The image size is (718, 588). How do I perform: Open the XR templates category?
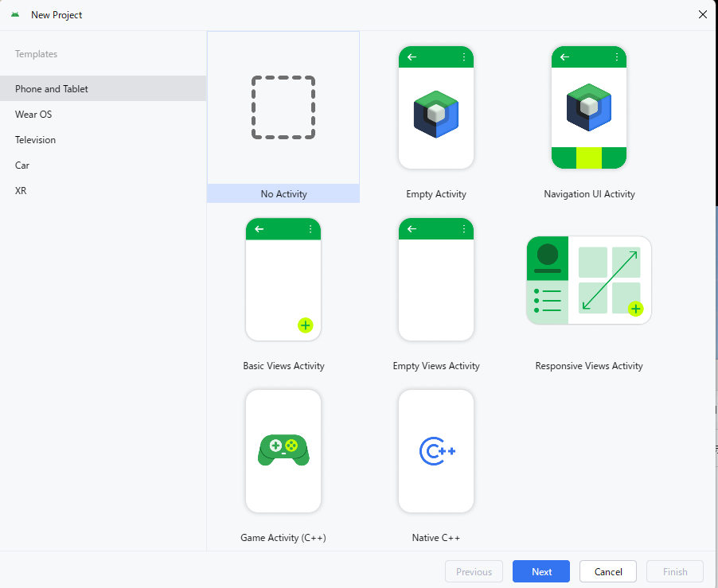coord(21,191)
